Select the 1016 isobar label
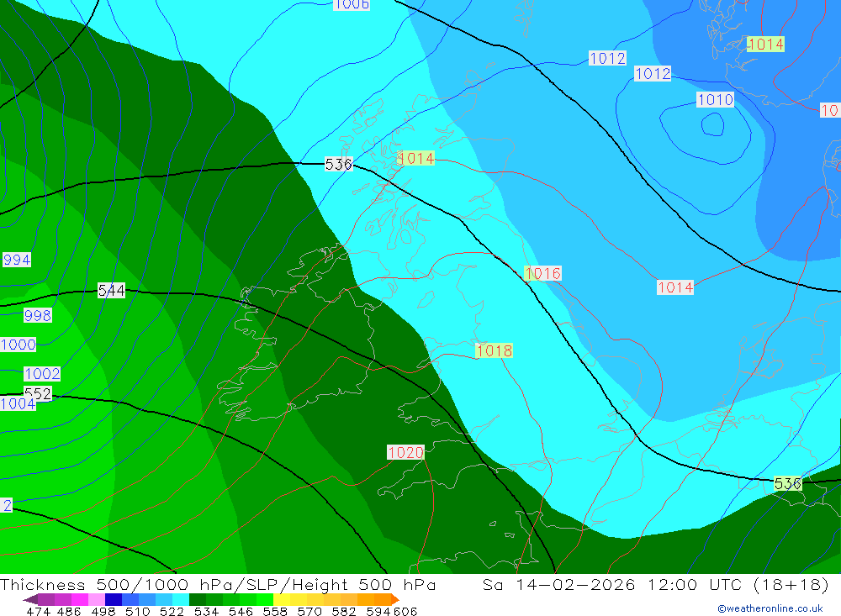841x616 pixels. click(542, 273)
